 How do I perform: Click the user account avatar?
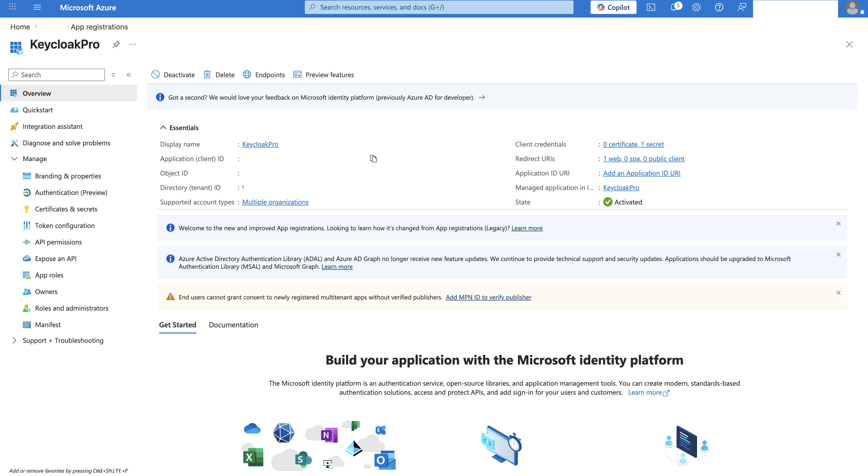[853, 8]
